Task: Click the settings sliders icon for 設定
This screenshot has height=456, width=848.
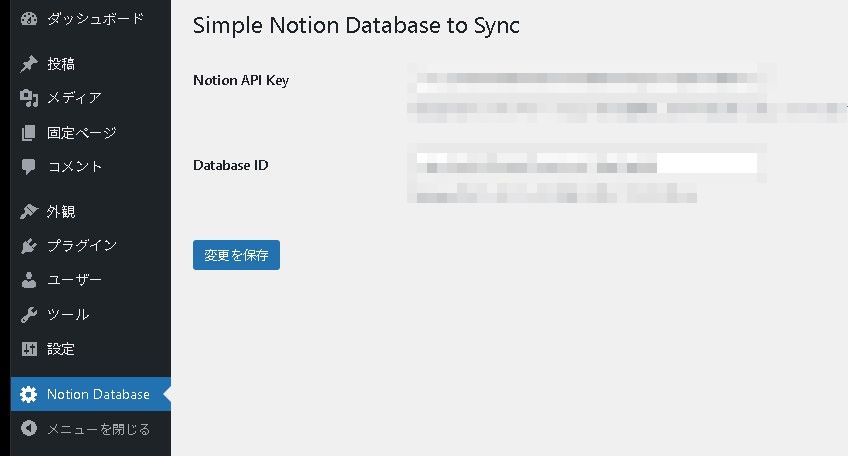Action: click(29, 349)
